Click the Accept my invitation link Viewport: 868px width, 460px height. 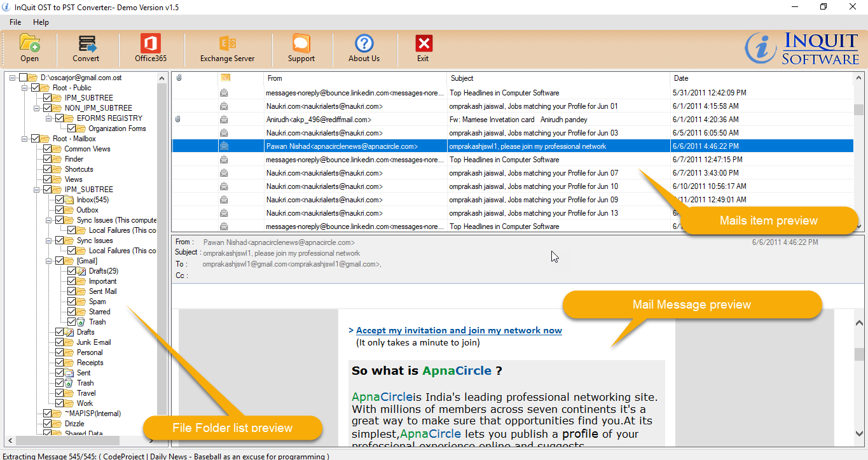tap(458, 330)
